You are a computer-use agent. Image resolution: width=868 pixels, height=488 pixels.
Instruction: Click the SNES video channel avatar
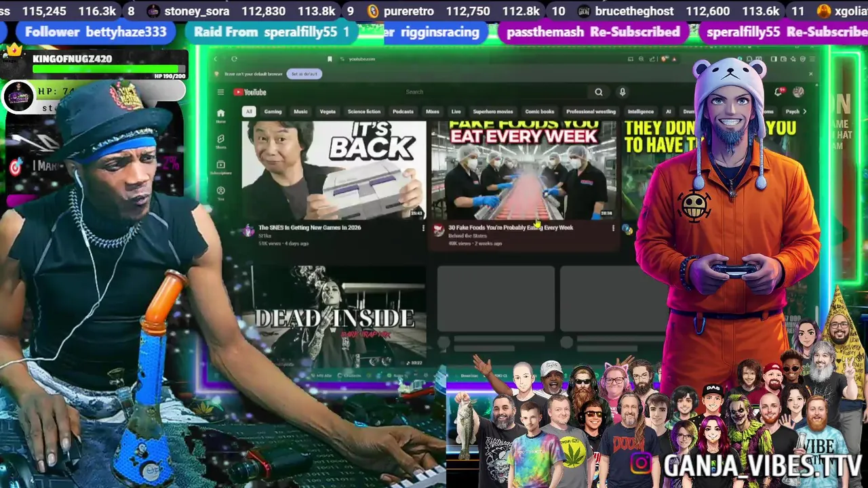tap(248, 231)
